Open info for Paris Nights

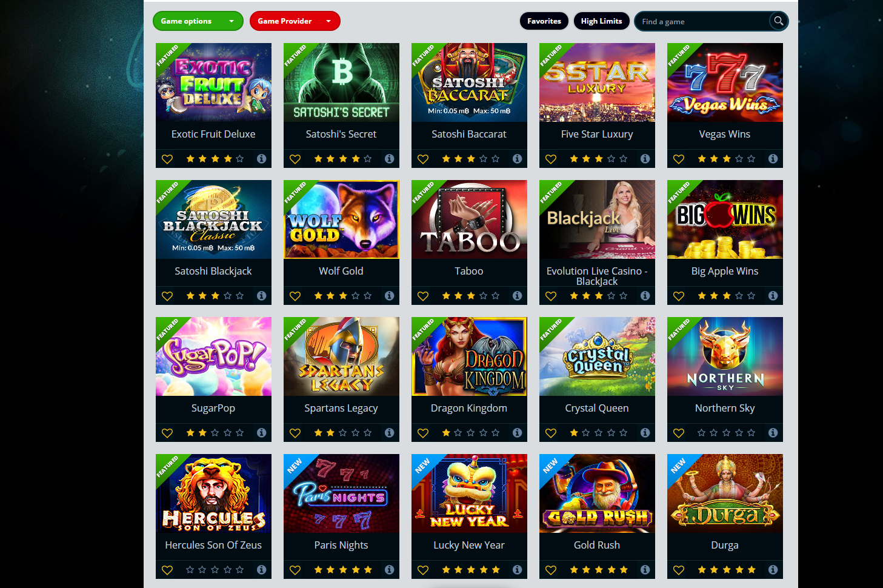coord(389,570)
